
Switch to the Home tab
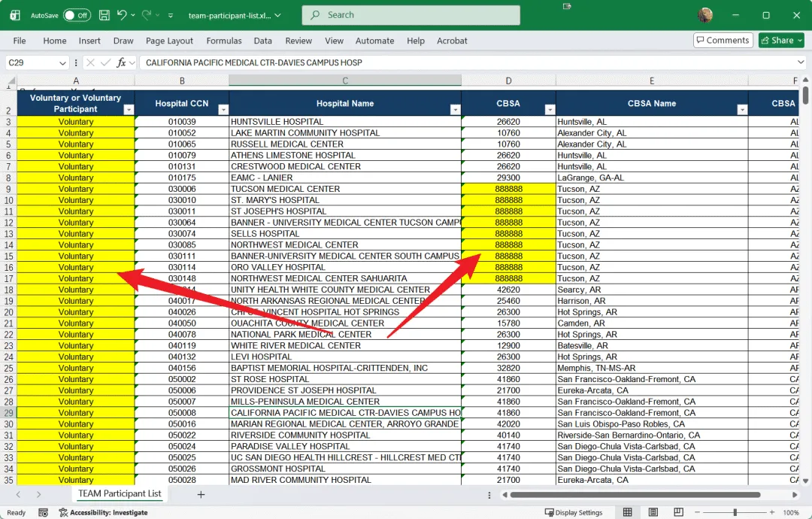tap(55, 41)
